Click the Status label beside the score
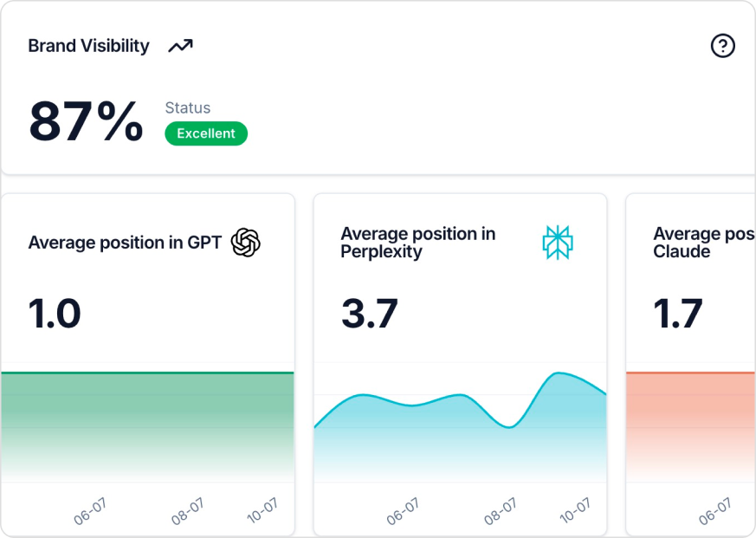The width and height of the screenshot is (756, 538). click(188, 108)
